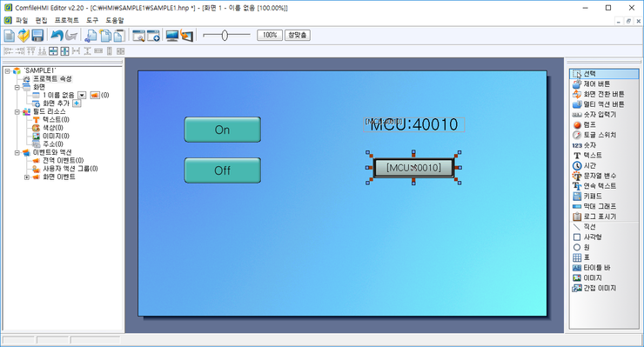Click the event icon beside 1 이름 없음

tap(95, 96)
